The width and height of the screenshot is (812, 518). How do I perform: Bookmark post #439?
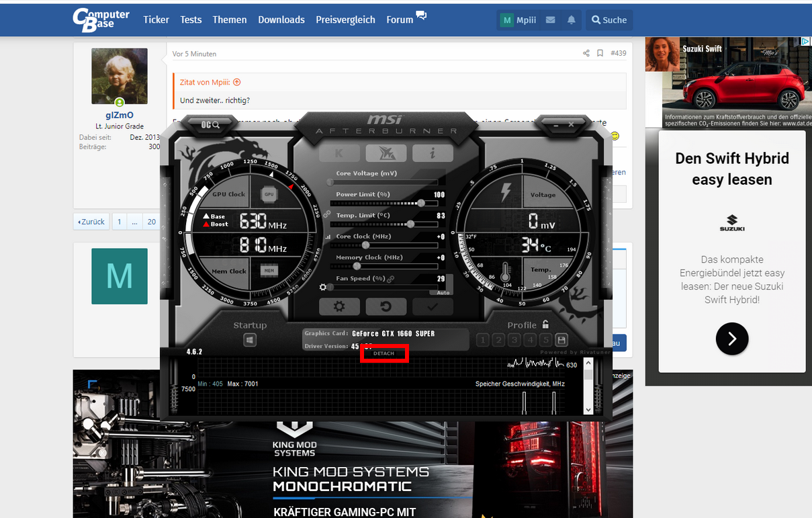pos(600,53)
